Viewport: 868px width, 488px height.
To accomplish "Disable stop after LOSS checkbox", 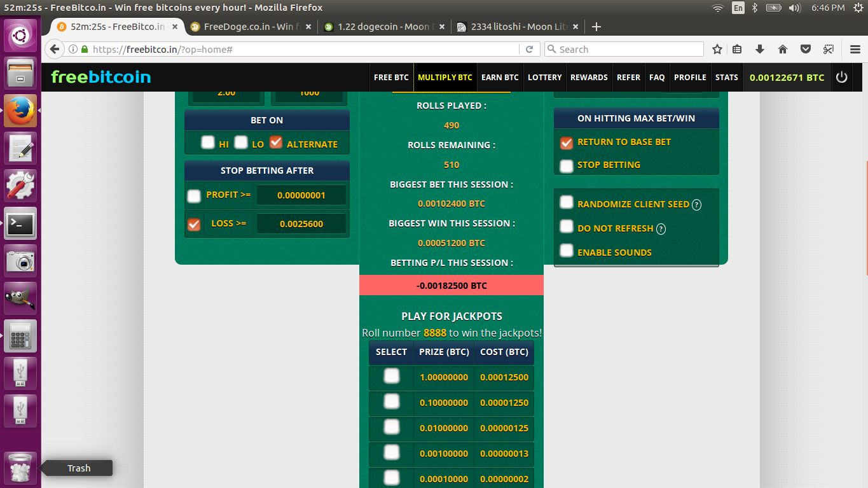I will pyautogui.click(x=194, y=225).
